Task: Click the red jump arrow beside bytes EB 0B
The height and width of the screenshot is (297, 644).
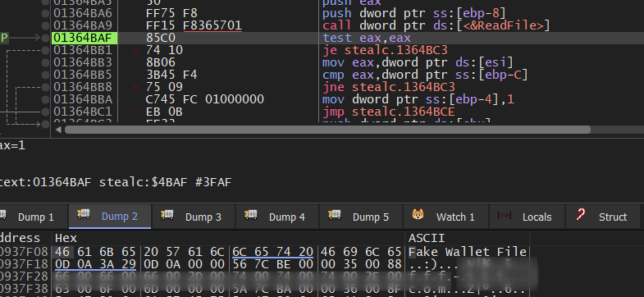Action: 136,112
